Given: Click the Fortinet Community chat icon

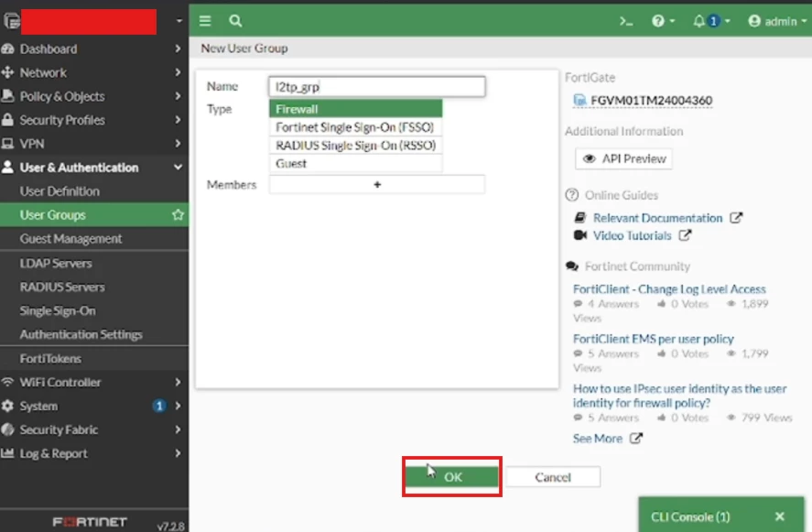Looking at the screenshot, I should pyautogui.click(x=572, y=266).
